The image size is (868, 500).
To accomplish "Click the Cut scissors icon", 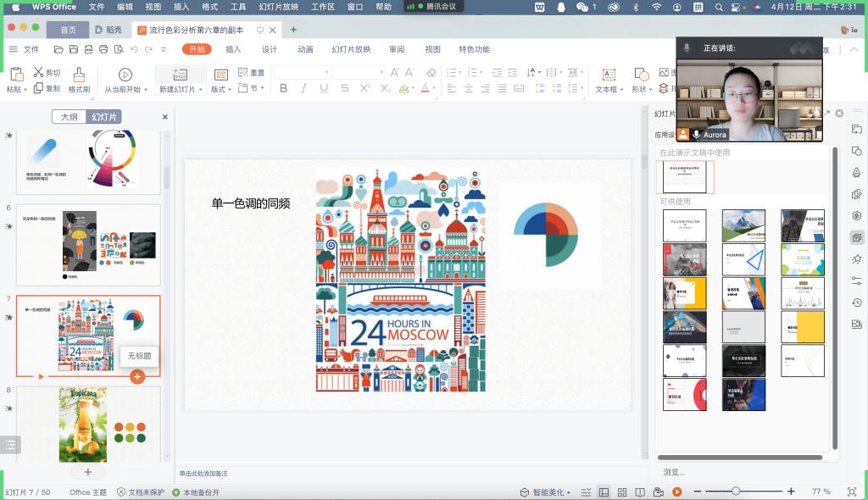I will [x=38, y=72].
